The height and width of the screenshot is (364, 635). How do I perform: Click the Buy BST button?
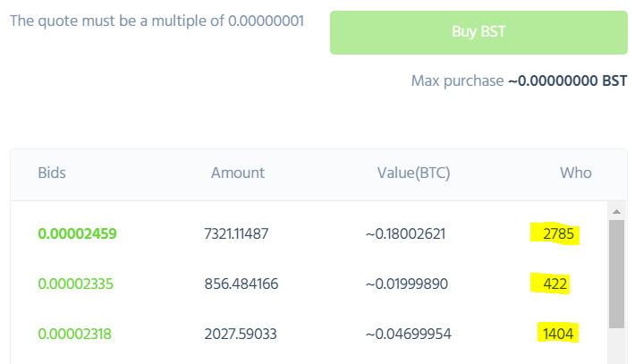(x=478, y=33)
